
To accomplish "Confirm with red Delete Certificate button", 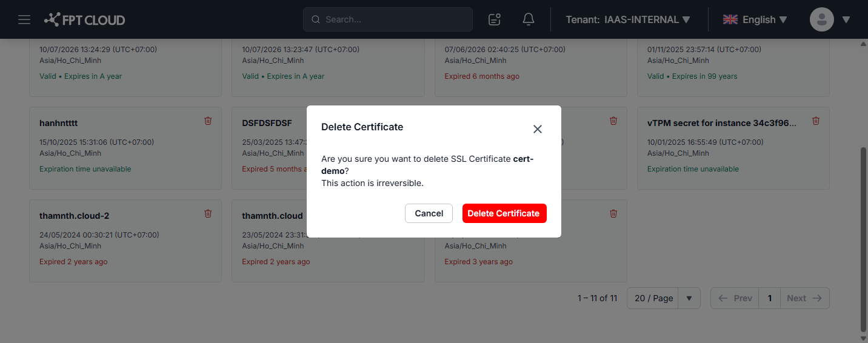I will [x=504, y=213].
